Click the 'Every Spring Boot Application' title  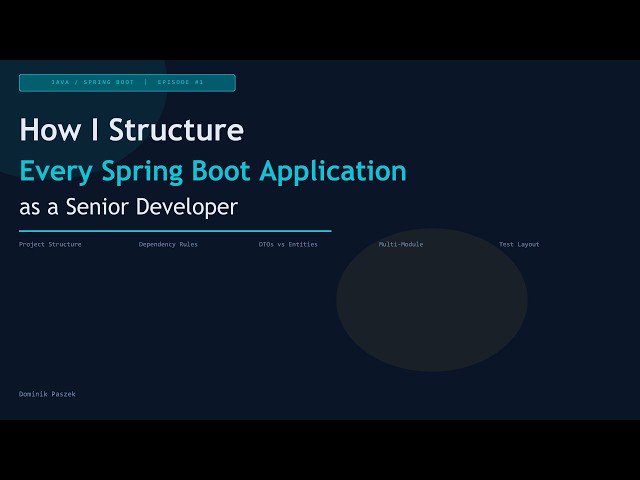tap(213, 171)
